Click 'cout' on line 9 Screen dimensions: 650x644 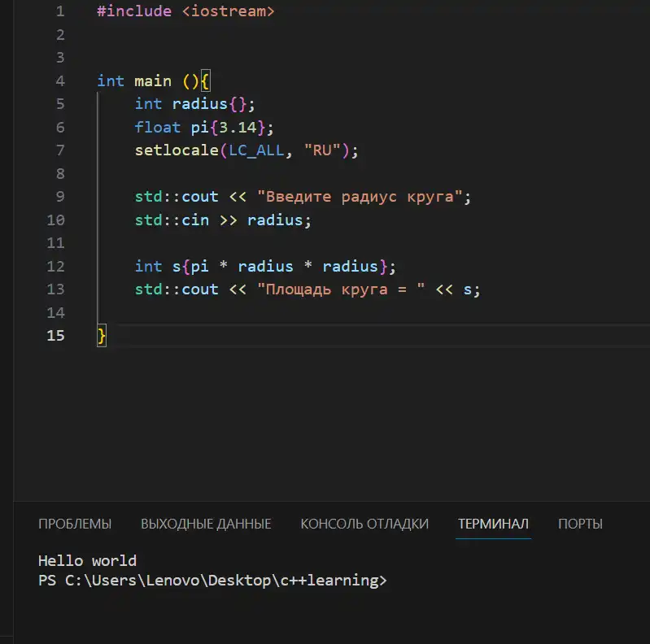point(200,197)
